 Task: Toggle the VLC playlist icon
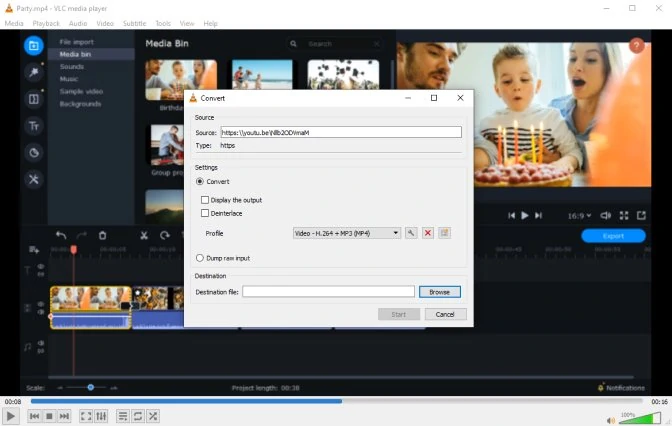123,416
